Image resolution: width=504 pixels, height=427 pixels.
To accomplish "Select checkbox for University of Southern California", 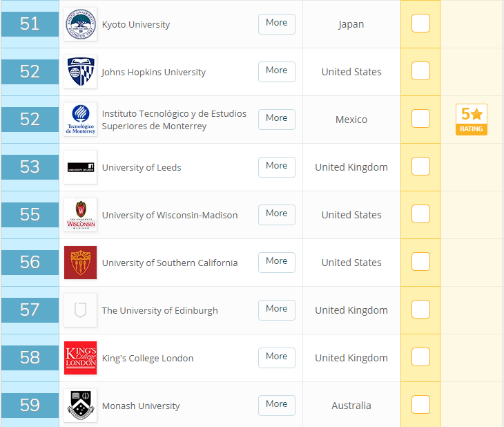I will point(420,262).
